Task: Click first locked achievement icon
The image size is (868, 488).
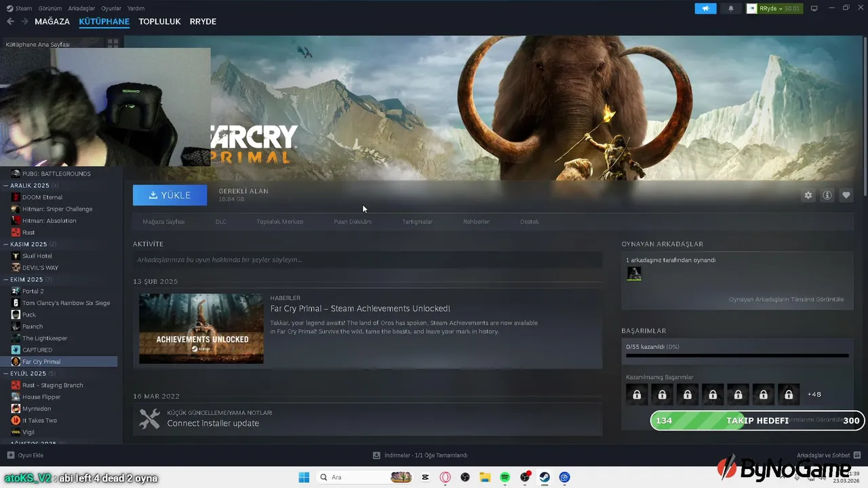Action: pyautogui.click(x=637, y=394)
